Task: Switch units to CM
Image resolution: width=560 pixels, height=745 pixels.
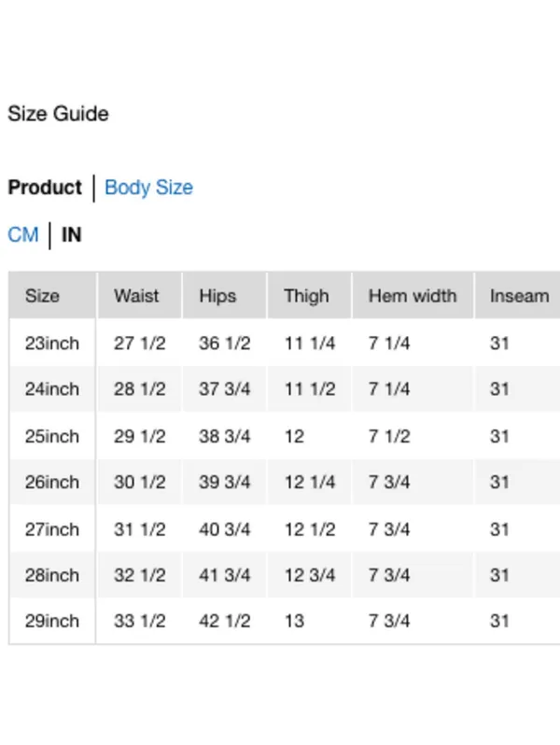Action: pos(23,234)
